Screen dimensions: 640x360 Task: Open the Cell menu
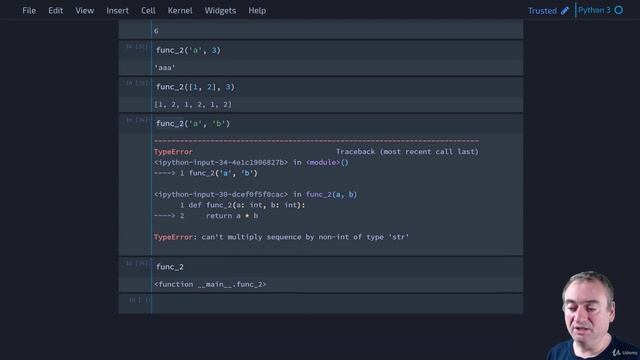148,11
